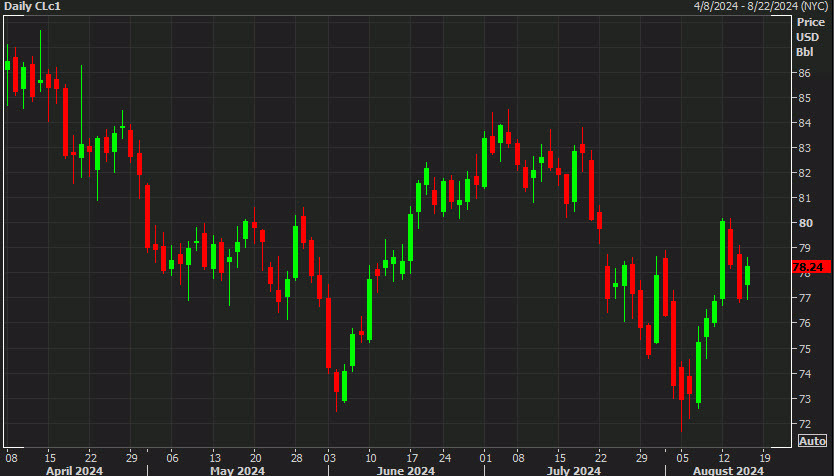Click the 19 August date tick

click(x=764, y=458)
